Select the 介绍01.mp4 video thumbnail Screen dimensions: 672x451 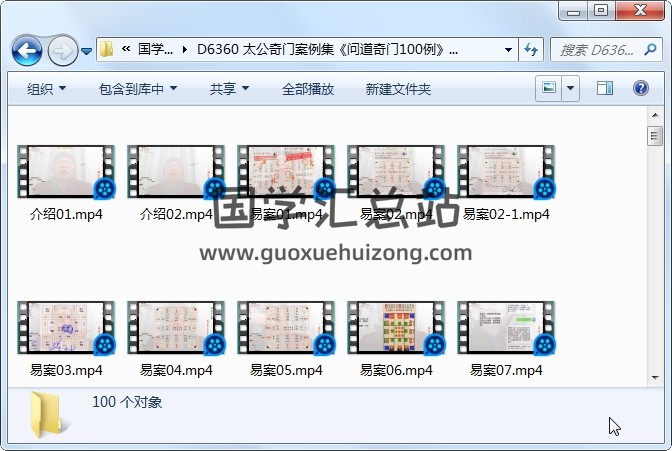click(66, 172)
